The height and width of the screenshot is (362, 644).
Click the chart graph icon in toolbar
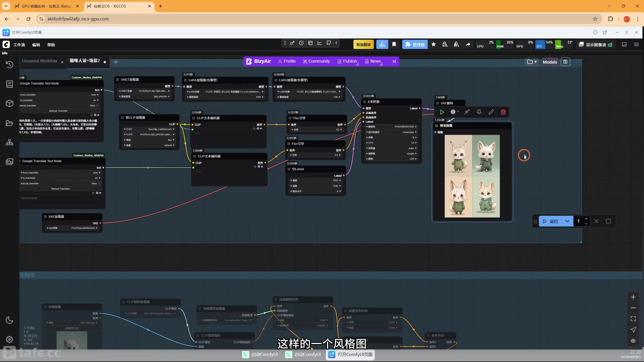click(x=319, y=43)
